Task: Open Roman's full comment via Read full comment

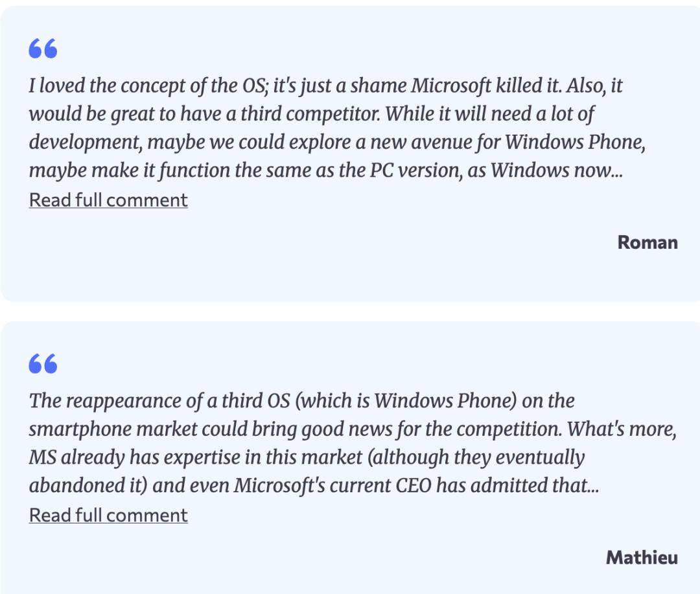Action: [x=108, y=200]
